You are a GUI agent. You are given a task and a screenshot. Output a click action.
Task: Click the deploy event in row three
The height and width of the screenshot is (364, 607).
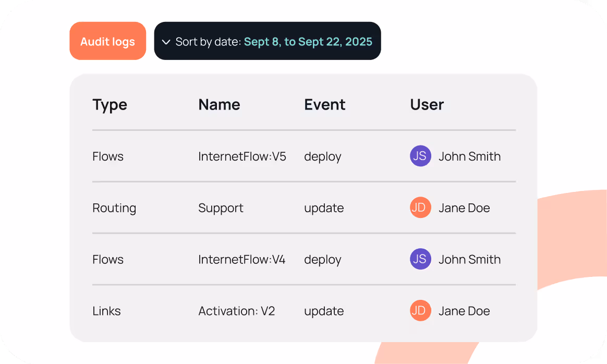click(x=322, y=259)
